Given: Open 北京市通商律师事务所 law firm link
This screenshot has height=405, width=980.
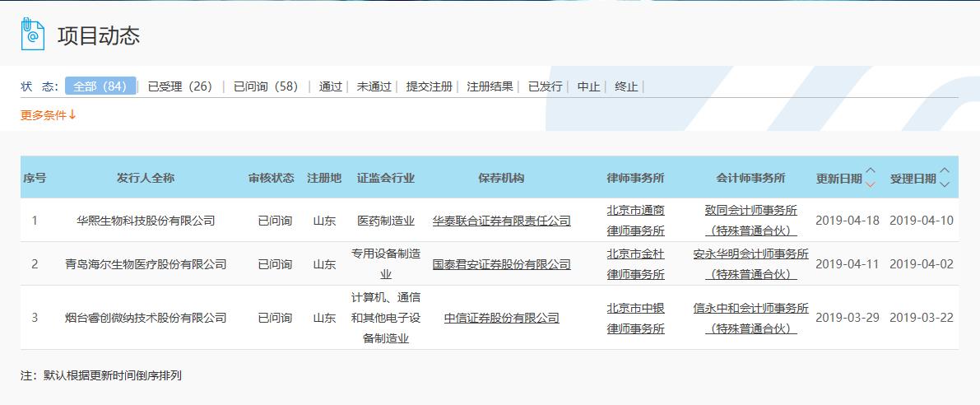Looking at the screenshot, I should [x=635, y=221].
